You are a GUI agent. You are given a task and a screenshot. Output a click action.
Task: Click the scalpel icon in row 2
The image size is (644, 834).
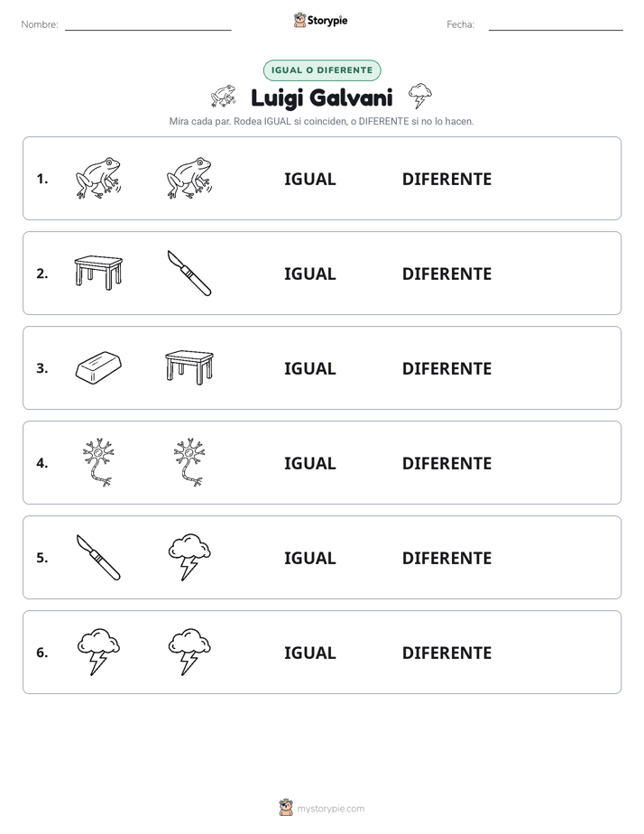[x=189, y=273]
